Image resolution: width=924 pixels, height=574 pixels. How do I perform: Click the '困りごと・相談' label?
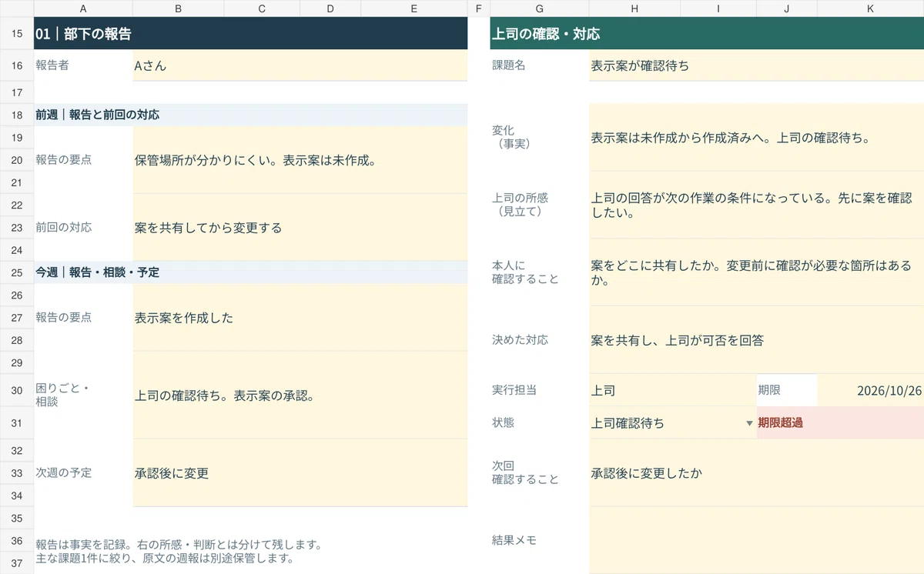coord(62,395)
